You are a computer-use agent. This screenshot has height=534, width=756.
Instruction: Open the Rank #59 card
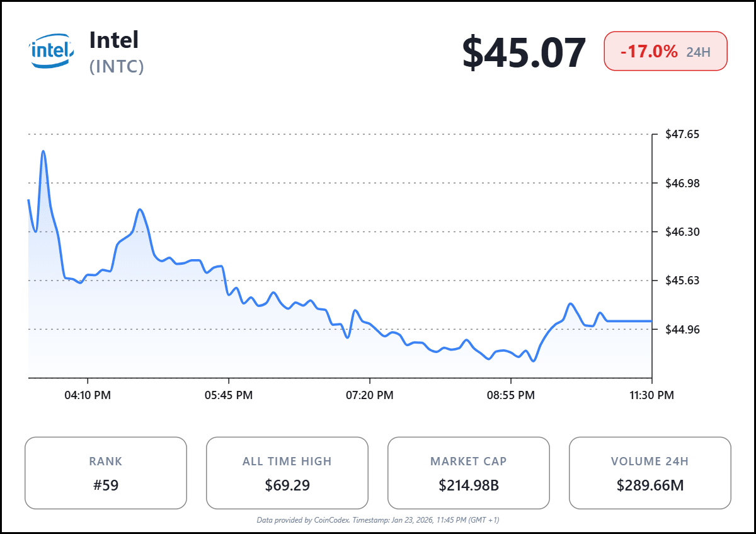pos(106,473)
